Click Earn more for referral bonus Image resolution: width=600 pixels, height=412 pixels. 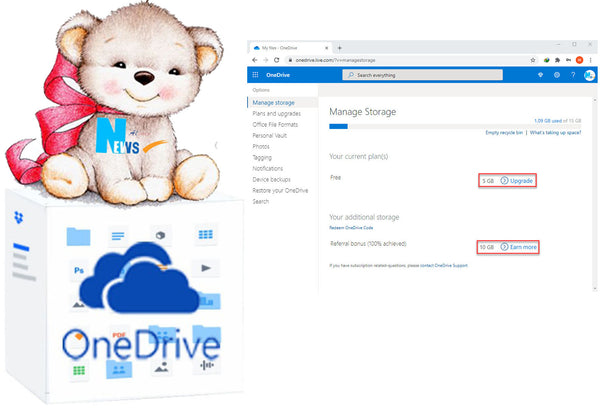coord(522,246)
